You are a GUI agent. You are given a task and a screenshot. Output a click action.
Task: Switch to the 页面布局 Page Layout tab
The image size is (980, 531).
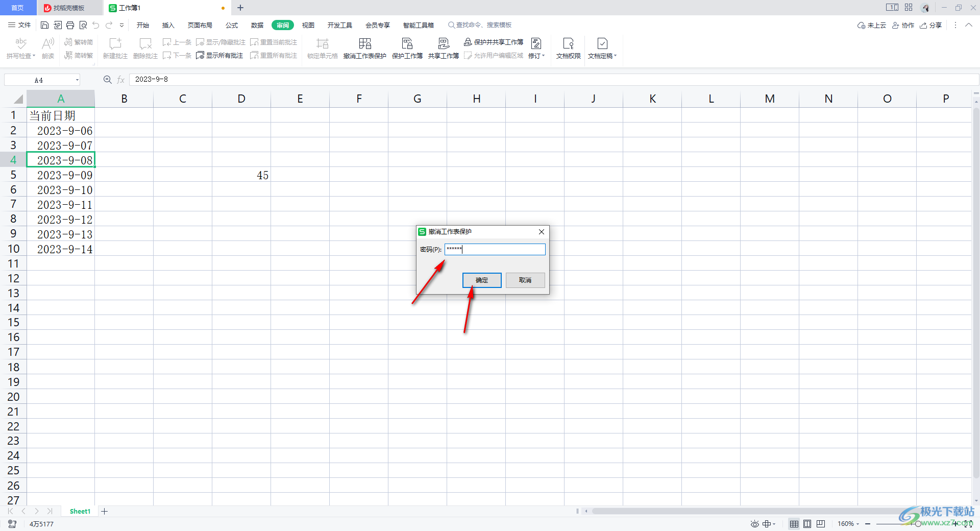200,25
